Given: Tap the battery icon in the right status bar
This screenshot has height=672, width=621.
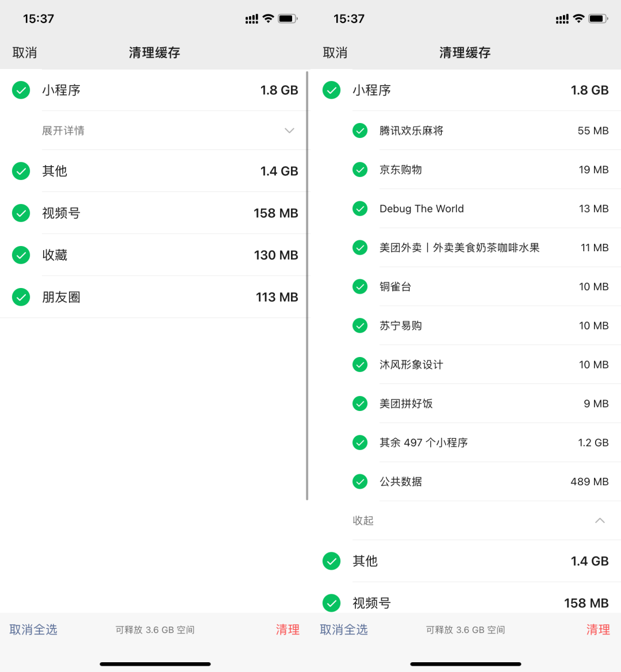Looking at the screenshot, I should (598, 19).
